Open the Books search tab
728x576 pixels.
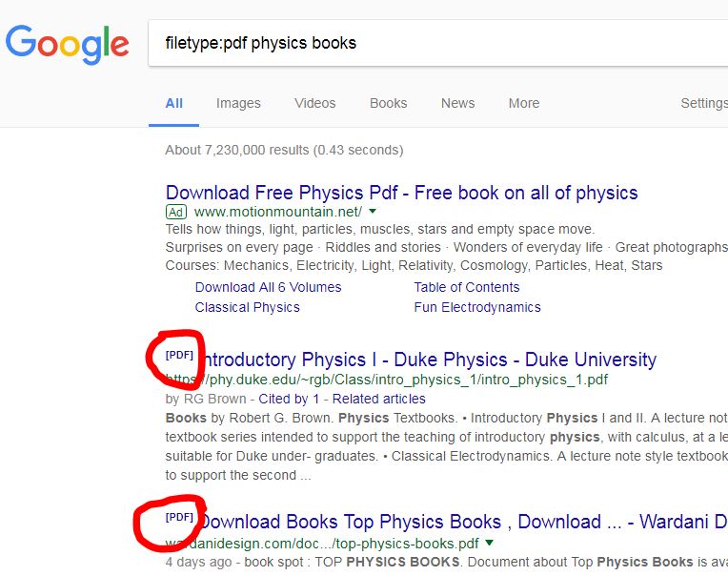click(388, 103)
